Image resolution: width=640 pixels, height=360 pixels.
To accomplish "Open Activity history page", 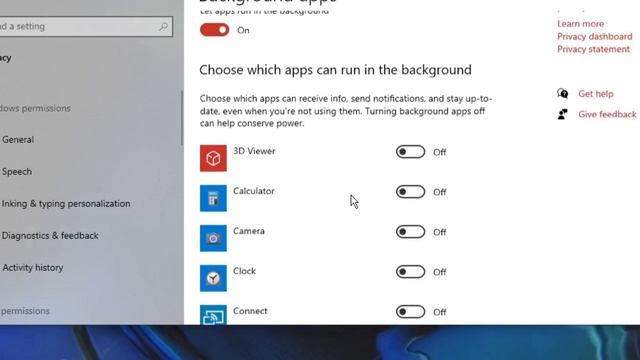I will click(33, 268).
